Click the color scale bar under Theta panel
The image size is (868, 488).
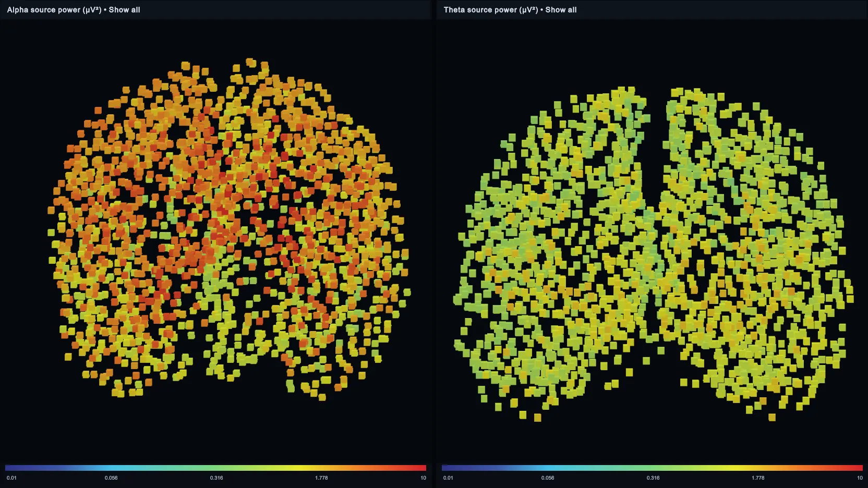point(652,468)
